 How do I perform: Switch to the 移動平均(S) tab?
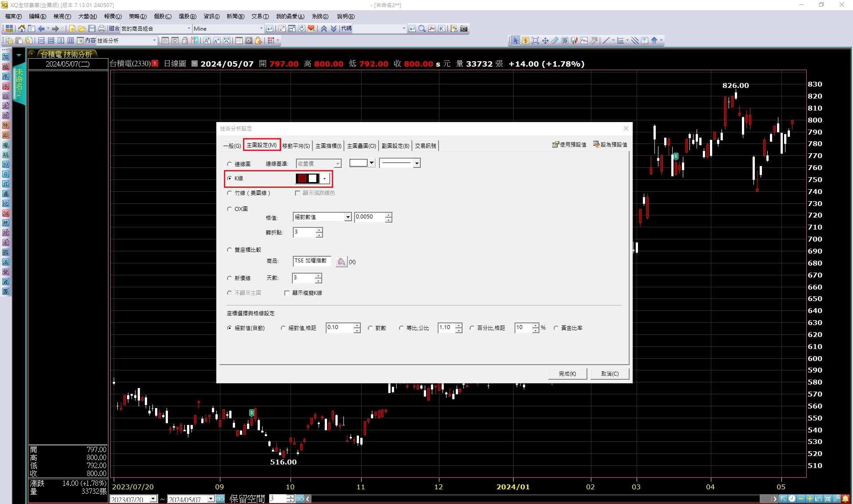(296, 146)
